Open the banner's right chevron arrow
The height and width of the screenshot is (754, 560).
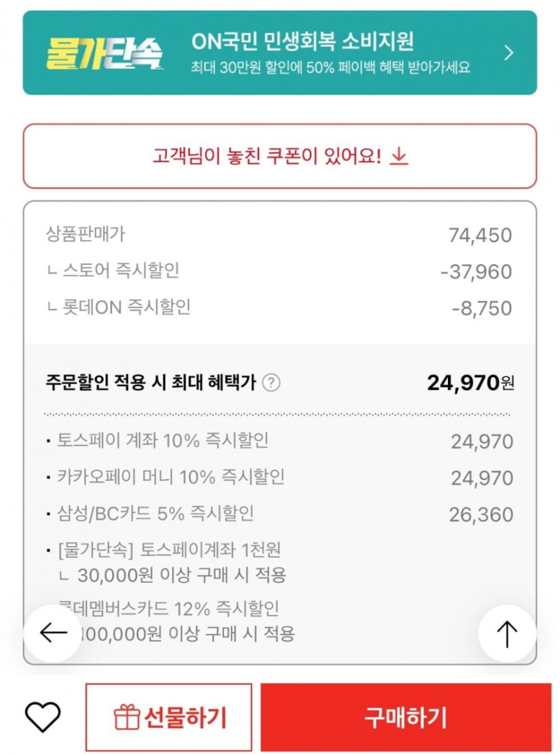pyautogui.click(x=509, y=53)
